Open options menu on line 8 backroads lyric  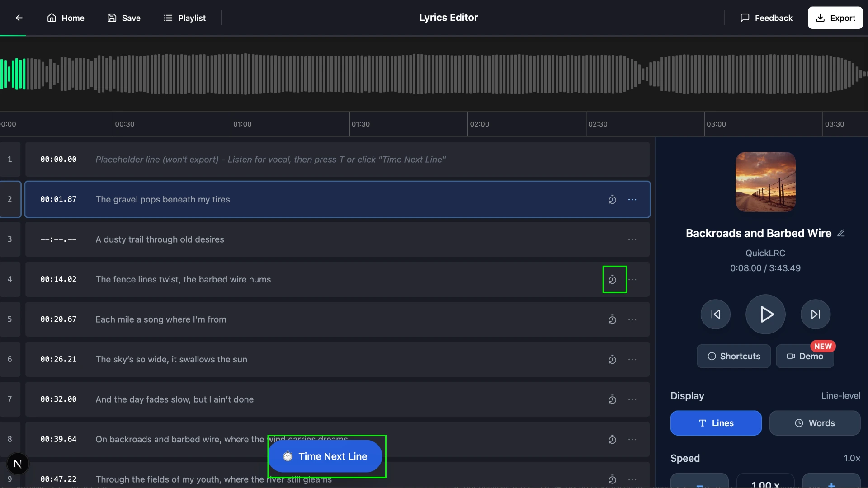[632, 439]
